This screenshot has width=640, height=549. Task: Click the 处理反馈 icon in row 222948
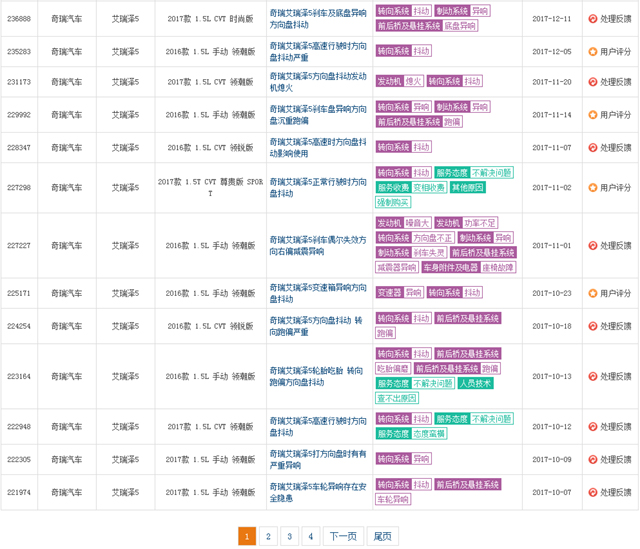click(x=593, y=427)
